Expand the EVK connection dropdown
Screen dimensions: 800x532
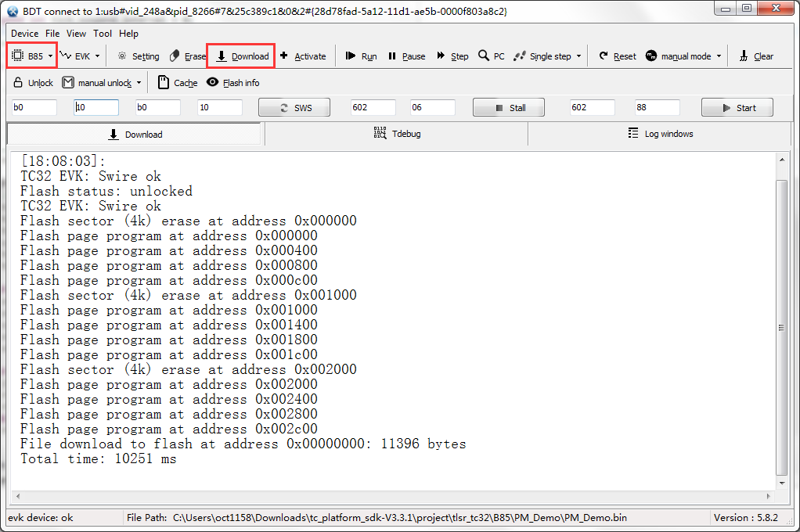point(81,56)
